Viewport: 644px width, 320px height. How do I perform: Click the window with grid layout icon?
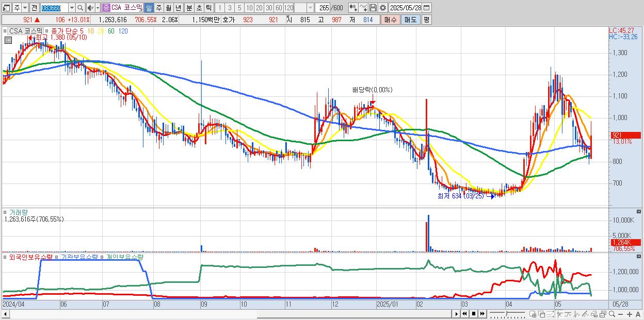coord(533,314)
